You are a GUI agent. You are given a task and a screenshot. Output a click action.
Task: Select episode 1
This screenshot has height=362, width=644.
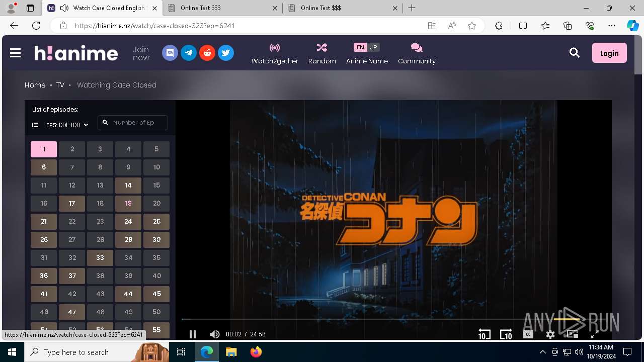click(x=44, y=149)
